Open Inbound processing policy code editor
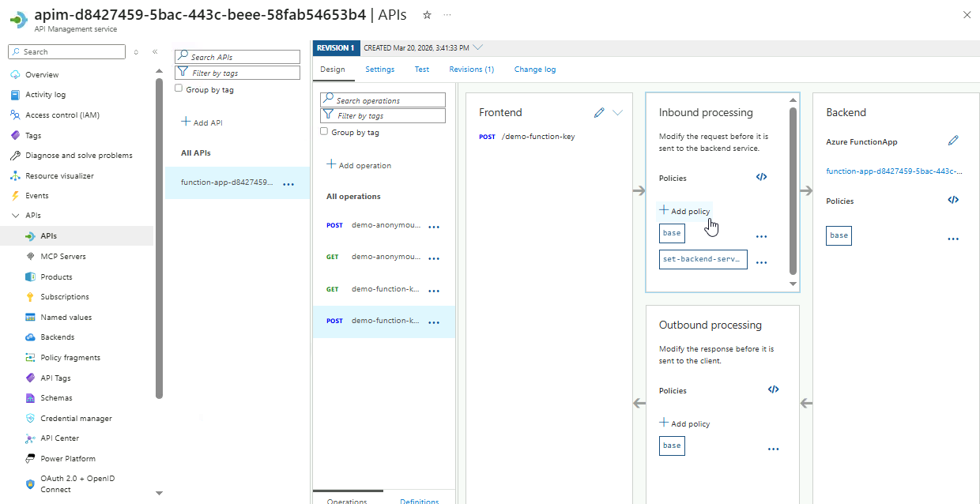This screenshot has height=504, width=980. [x=761, y=177]
